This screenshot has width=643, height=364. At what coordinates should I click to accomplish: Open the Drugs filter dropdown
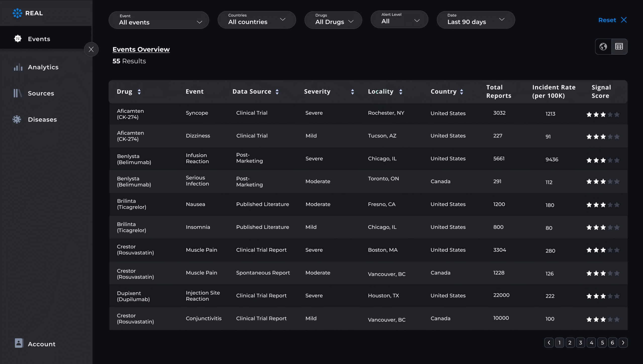[x=333, y=20]
